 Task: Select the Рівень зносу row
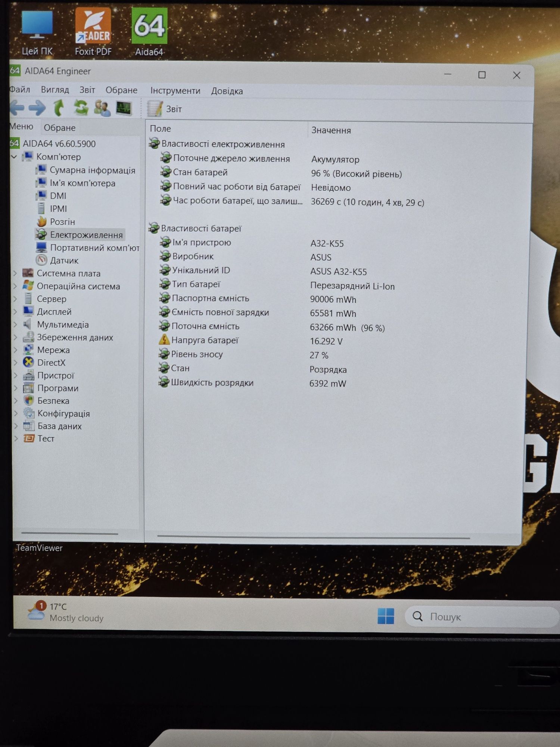point(245,355)
